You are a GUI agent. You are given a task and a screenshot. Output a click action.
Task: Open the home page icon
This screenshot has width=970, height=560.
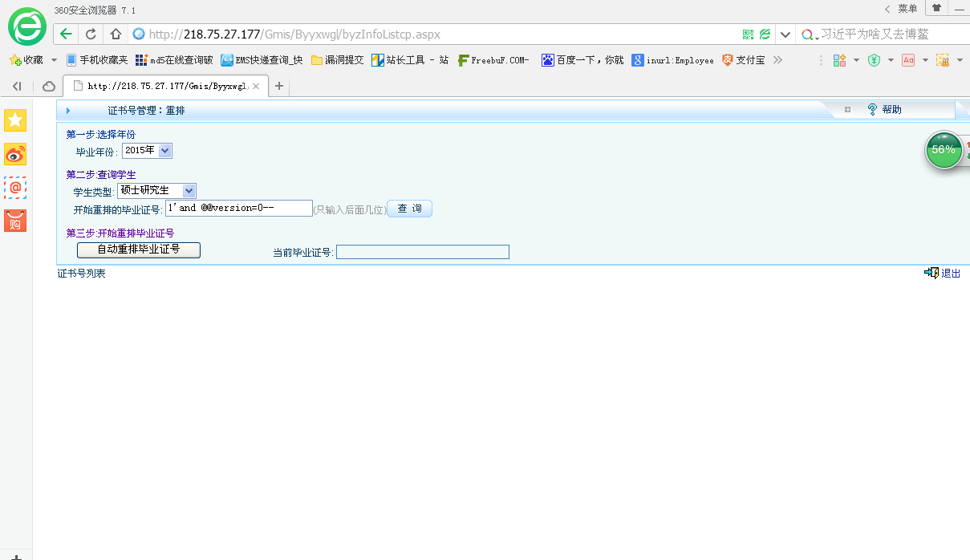[x=116, y=34]
